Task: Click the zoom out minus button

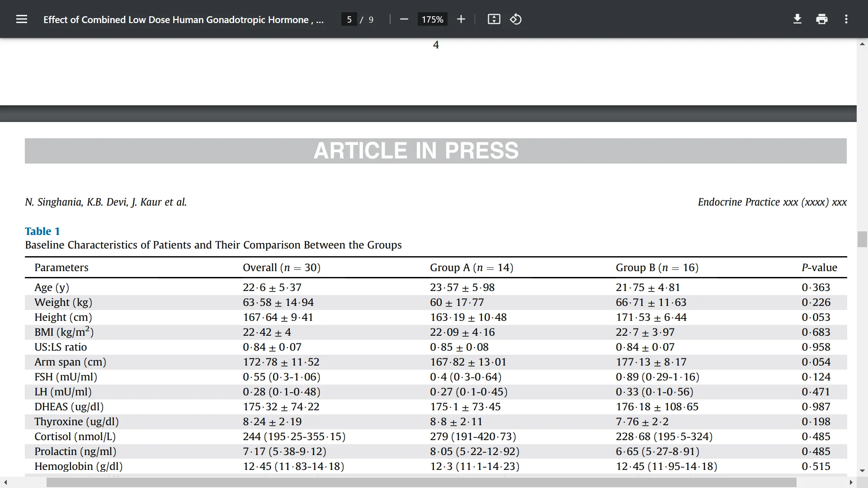Action: [404, 19]
